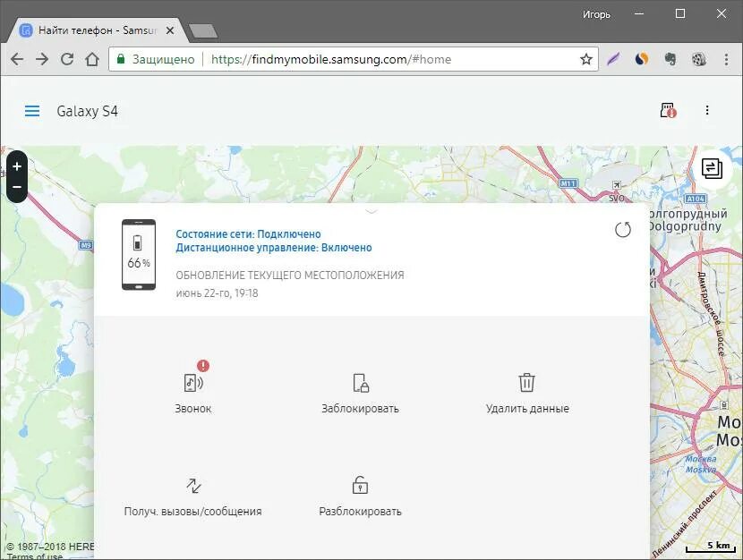Reload the browser page

tap(67, 59)
